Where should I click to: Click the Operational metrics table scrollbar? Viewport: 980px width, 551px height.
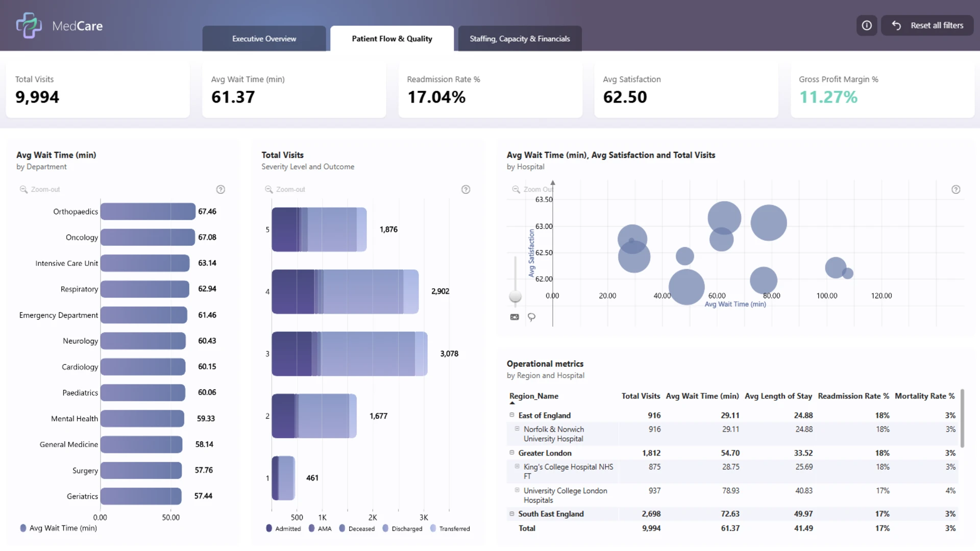coord(962,418)
